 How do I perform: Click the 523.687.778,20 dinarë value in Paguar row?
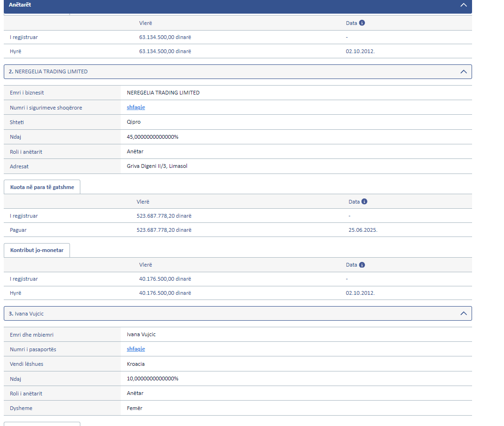tap(164, 230)
